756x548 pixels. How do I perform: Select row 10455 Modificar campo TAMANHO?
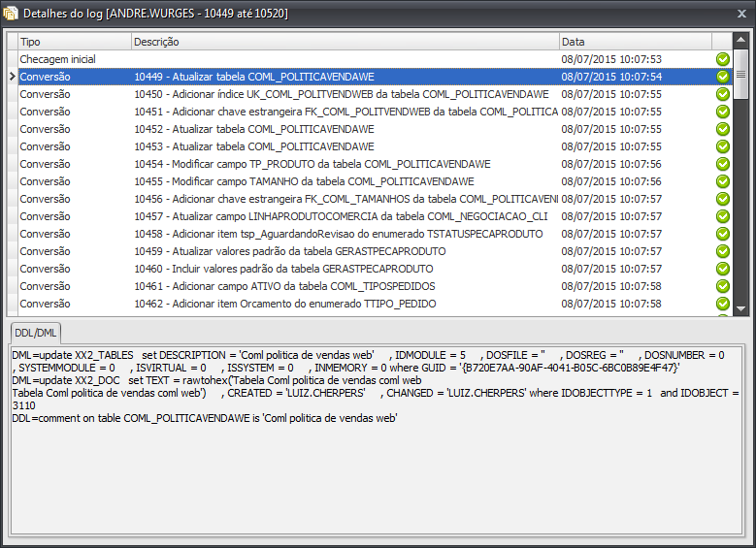coord(345,181)
